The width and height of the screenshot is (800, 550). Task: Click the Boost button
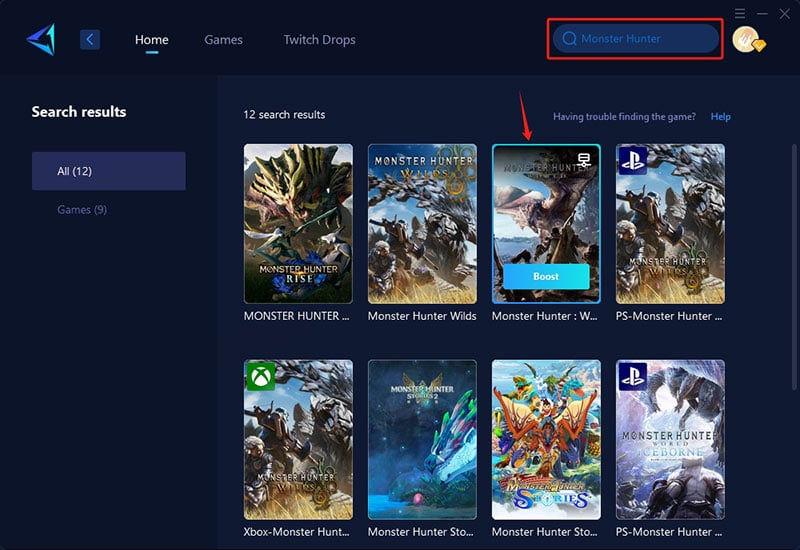546,277
